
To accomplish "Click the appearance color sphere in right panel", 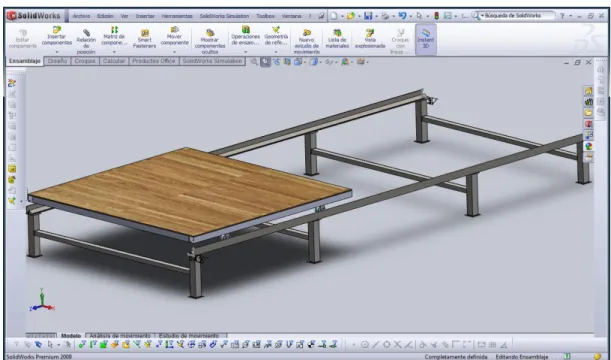I will [588, 146].
